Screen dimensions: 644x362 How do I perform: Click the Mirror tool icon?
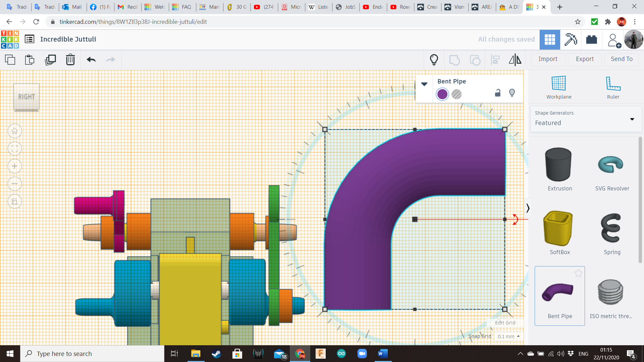(x=515, y=60)
